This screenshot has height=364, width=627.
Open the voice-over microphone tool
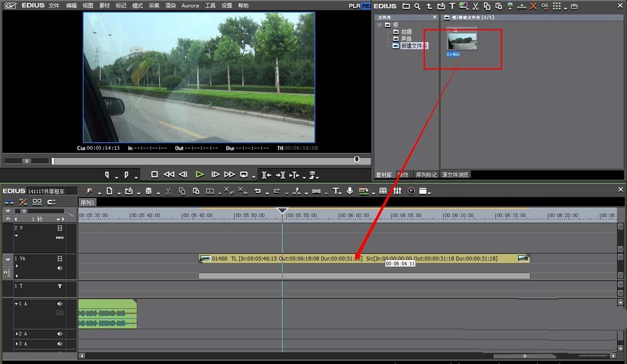(350, 191)
